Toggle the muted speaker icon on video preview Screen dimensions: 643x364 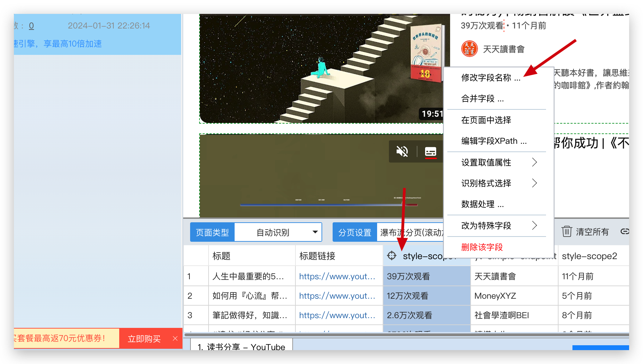coord(402,151)
